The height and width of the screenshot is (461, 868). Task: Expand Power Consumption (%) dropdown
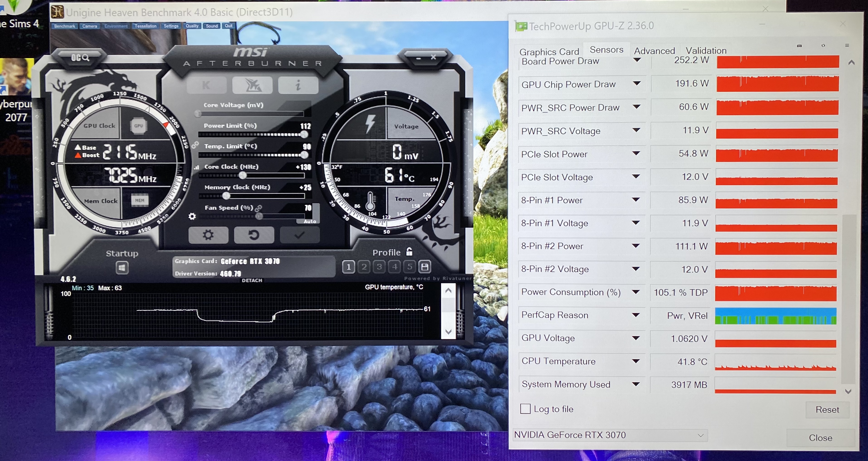636,292
